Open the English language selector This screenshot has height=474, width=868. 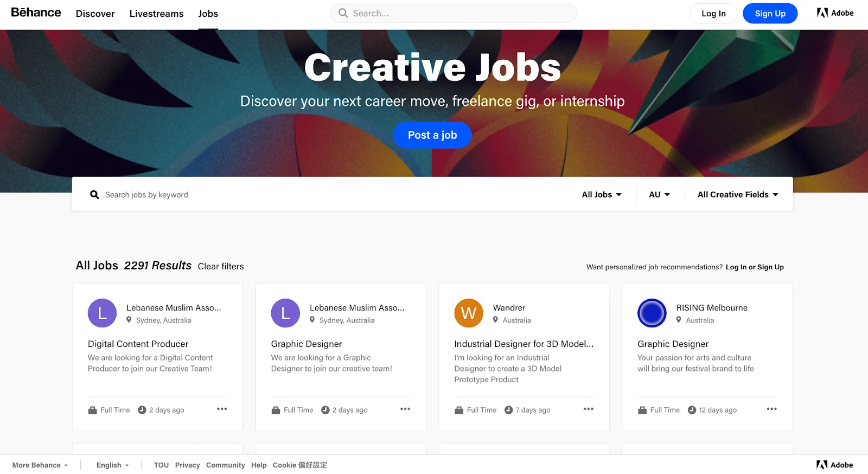coord(112,465)
